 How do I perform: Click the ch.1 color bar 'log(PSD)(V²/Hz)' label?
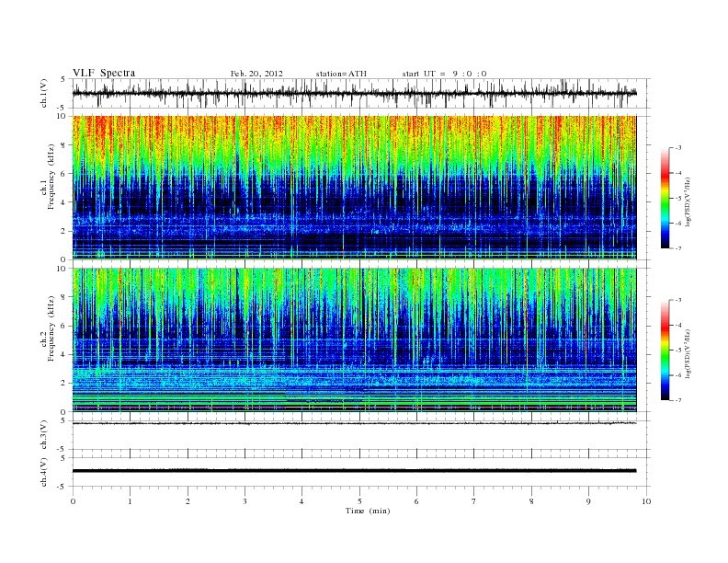[688, 202]
